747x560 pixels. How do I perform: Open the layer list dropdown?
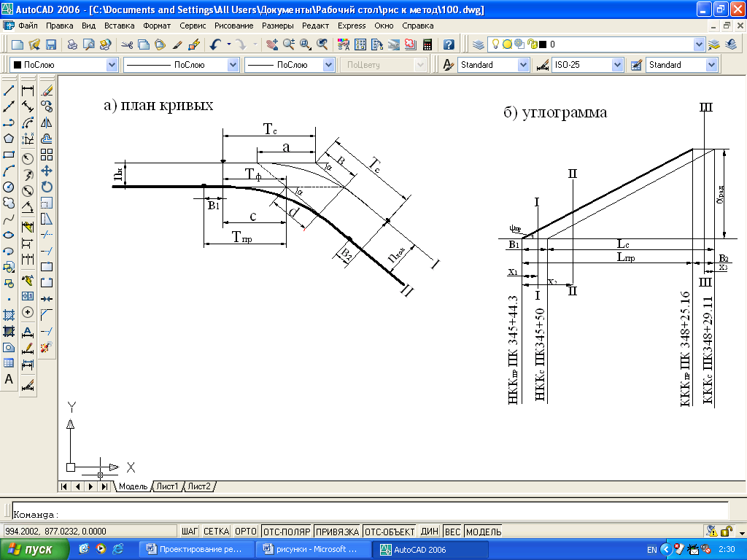point(698,44)
